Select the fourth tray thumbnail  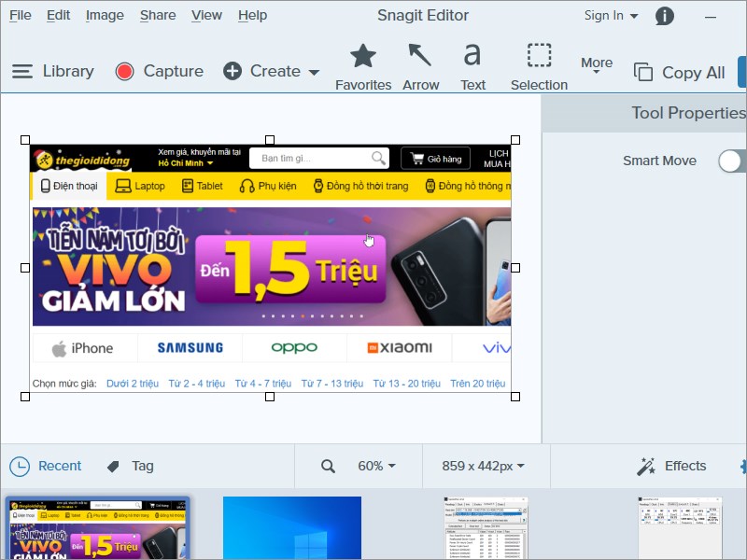pos(680,528)
